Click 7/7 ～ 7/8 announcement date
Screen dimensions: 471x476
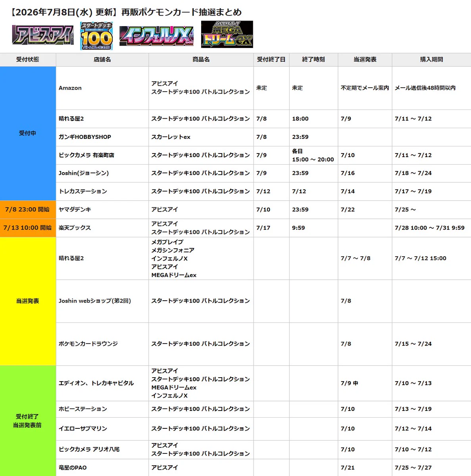pos(356,258)
